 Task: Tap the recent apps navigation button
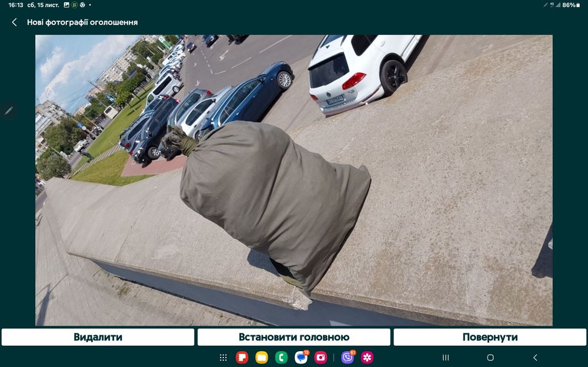point(446,357)
